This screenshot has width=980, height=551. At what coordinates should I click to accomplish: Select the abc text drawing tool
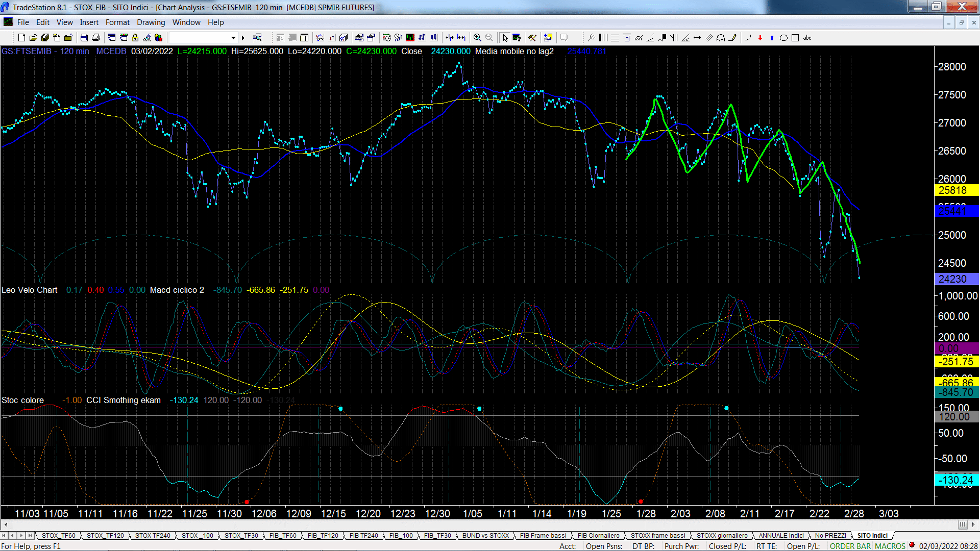pos(807,38)
